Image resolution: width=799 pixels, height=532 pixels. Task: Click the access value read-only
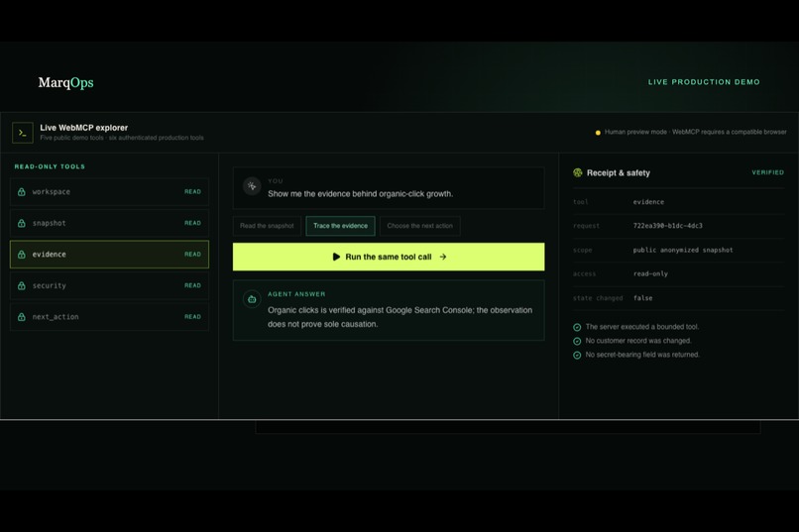(x=650, y=273)
